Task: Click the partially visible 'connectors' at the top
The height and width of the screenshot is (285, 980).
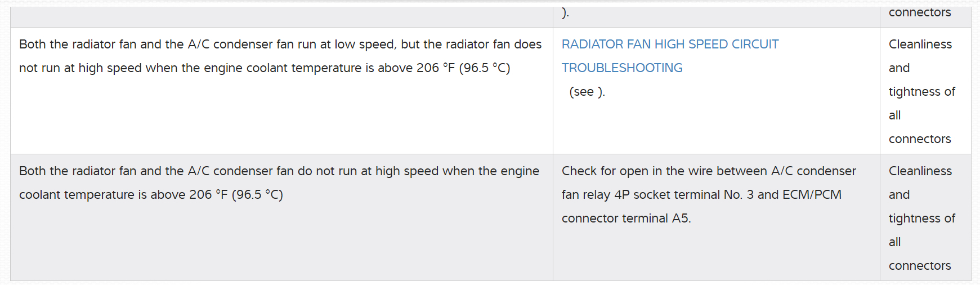Action: [x=920, y=12]
